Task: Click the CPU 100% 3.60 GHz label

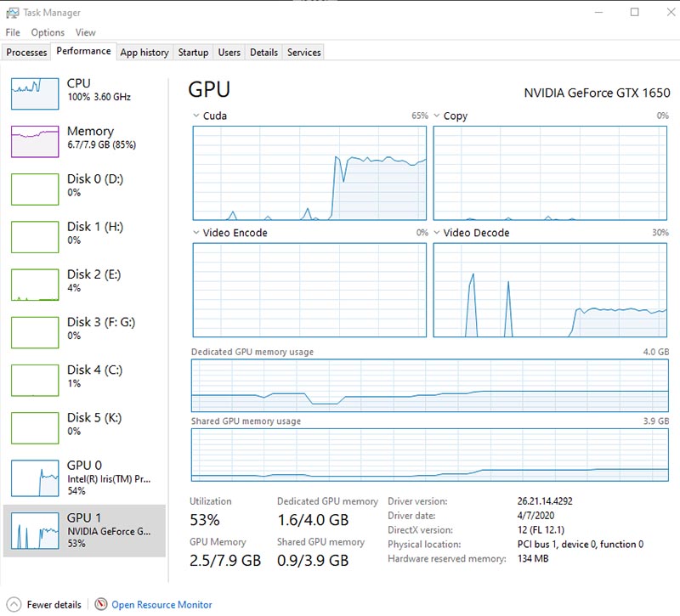Action: pyautogui.click(x=99, y=97)
